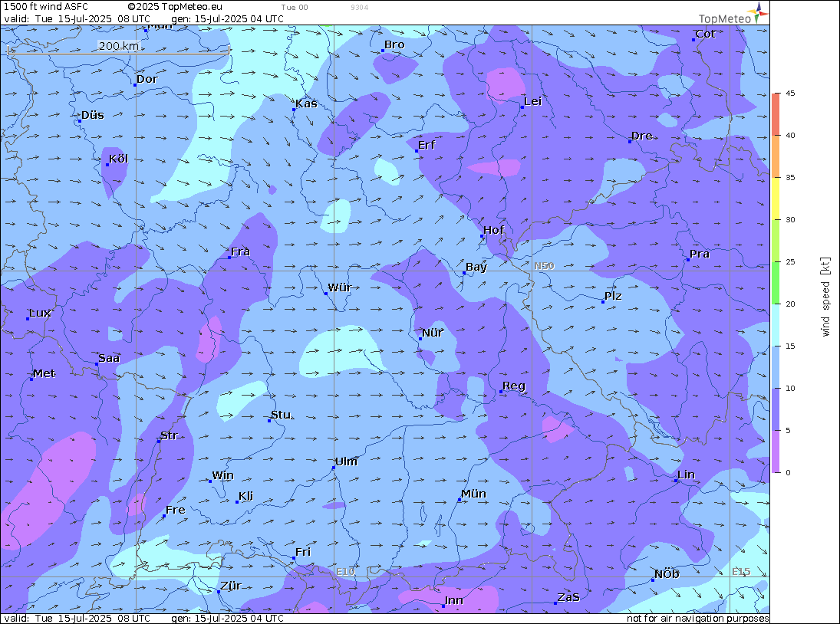
Task: Click the Fra city label
Action: pyautogui.click(x=240, y=251)
